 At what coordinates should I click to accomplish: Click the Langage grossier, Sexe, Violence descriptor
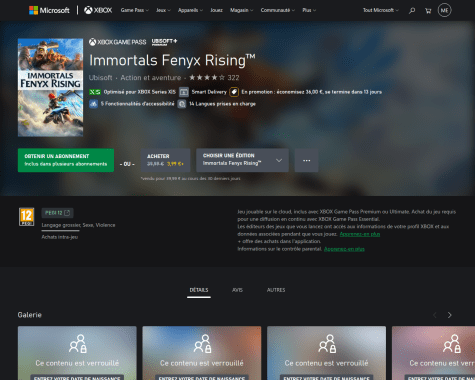(78, 225)
